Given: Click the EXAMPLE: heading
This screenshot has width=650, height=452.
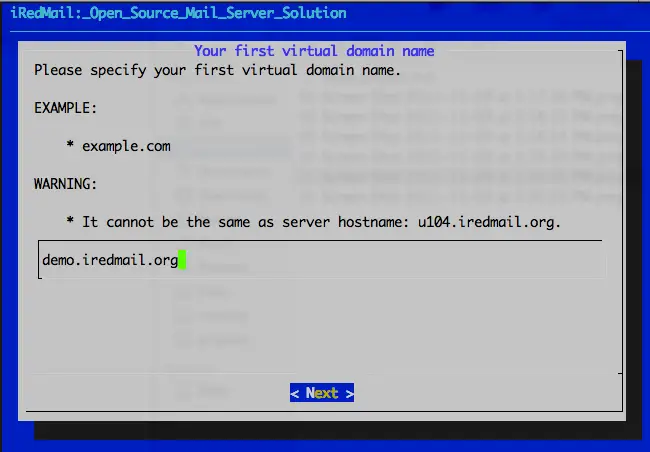Looking at the screenshot, I should (66, 108).
